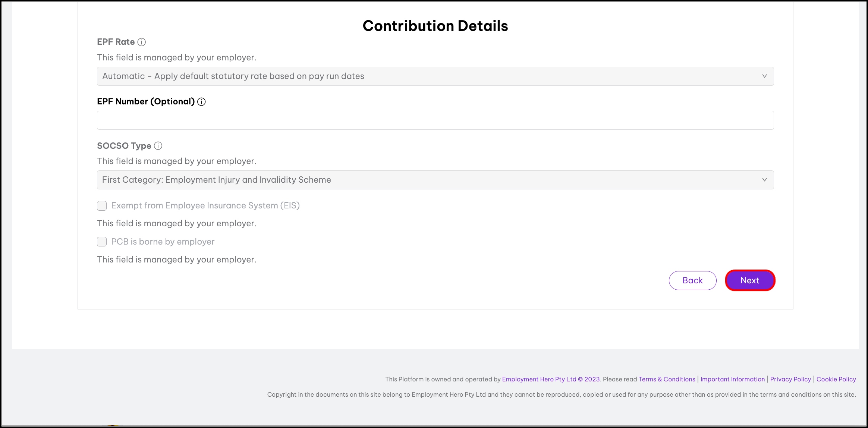Click the SOCSO Type dropdown chevron arrow
The height and width of the screenshot is (428, 868).
pyautogui.click(x=764, y=180)
